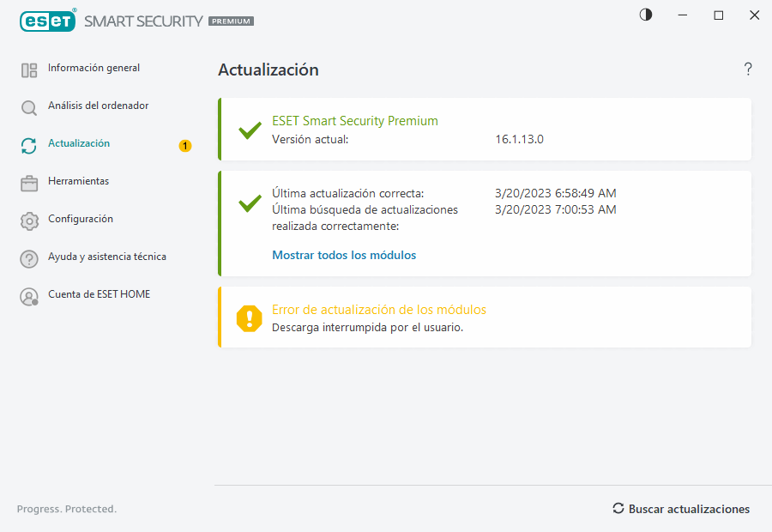Select the magnifying glass scan icon

28,106
